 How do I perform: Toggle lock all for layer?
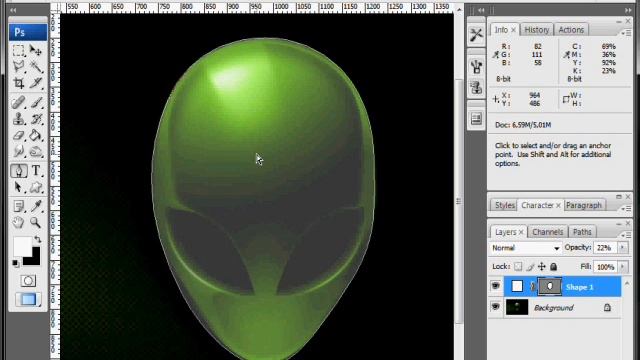click(553, 267)
